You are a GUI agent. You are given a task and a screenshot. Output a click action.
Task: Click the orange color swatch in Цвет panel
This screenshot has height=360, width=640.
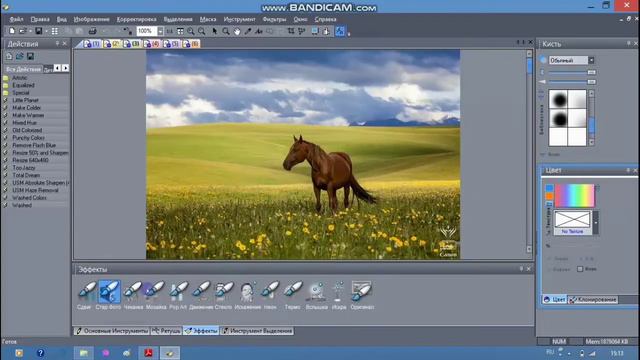[549, 196]
